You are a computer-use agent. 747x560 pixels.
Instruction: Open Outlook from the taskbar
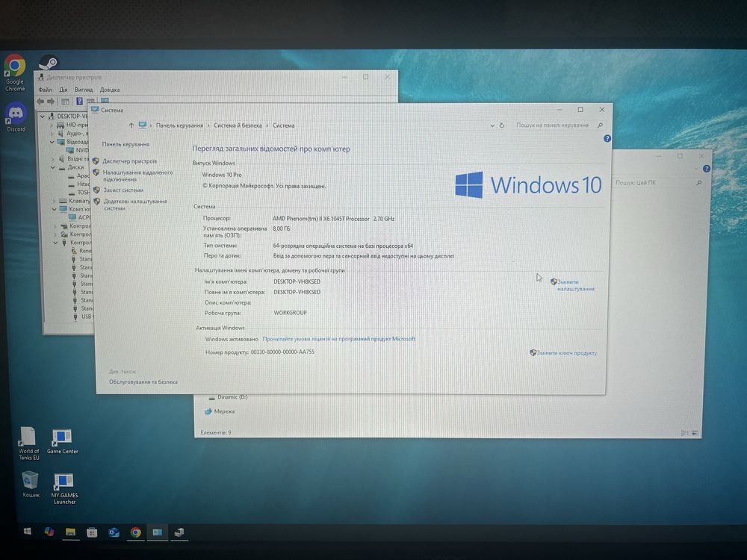[114, 532]
